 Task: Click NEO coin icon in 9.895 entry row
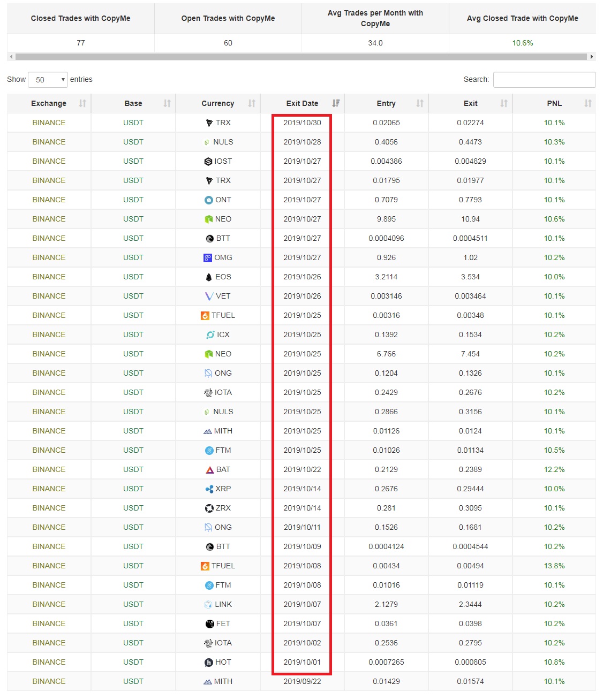point(209,219)
